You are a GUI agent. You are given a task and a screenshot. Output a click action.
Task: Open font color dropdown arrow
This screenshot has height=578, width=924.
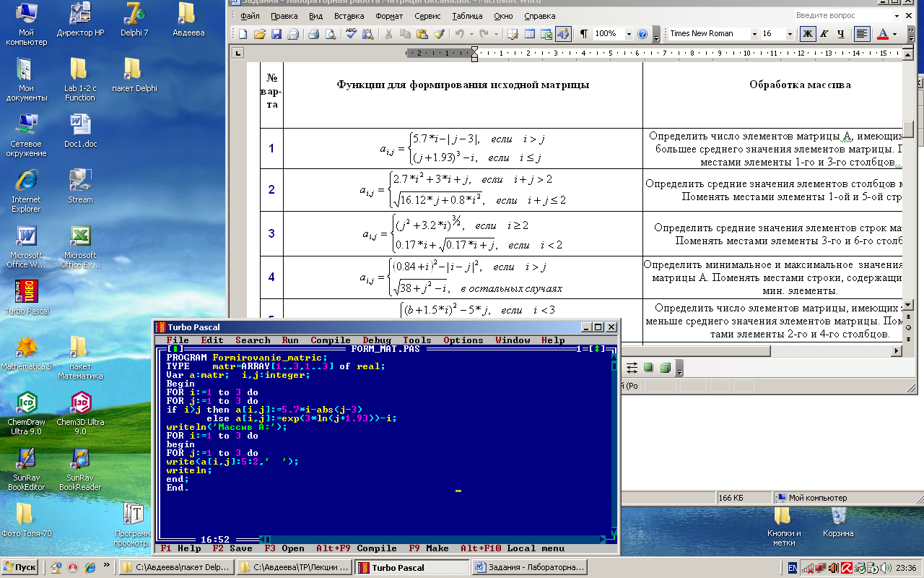pyautogui.click(x=895, y=34)
